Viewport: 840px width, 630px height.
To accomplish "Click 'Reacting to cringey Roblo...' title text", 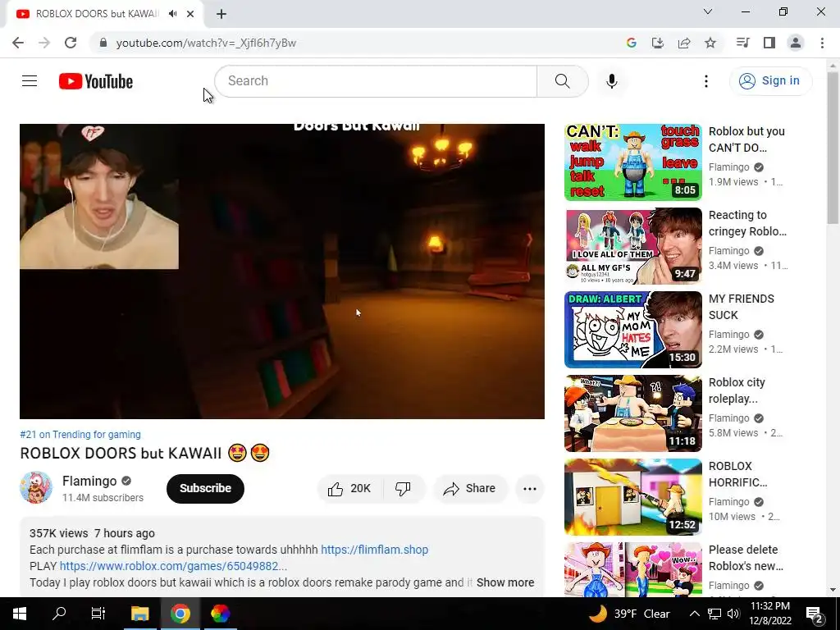I will pos(747,223).
